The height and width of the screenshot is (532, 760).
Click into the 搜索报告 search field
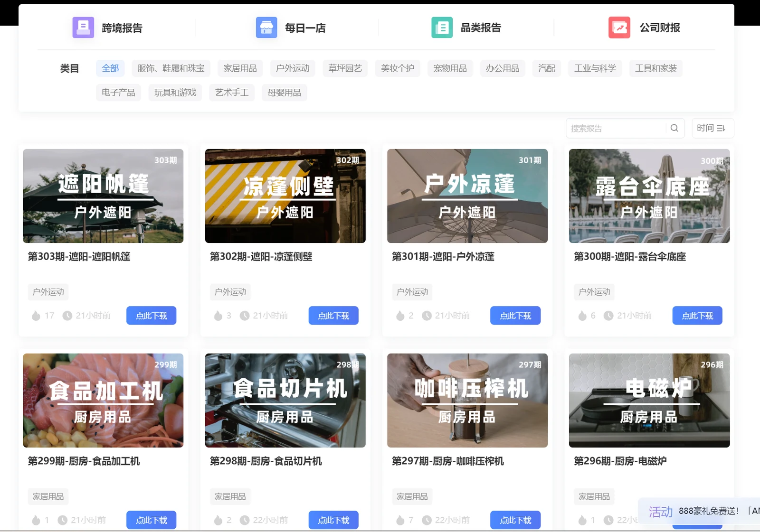(x=616, y=128)
